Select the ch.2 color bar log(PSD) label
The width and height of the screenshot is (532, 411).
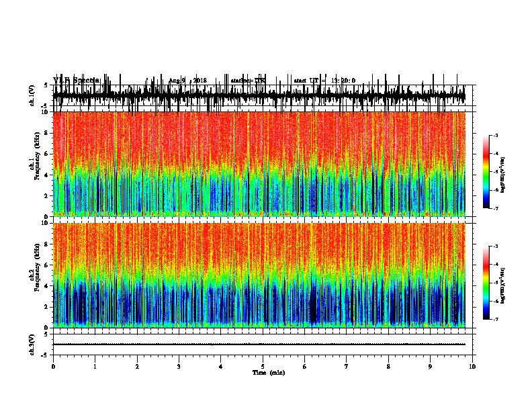[502, 286]
